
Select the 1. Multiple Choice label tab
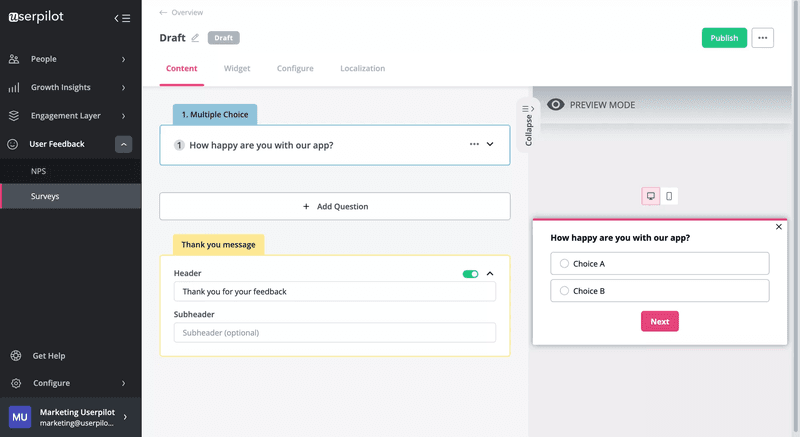(215, 115)
